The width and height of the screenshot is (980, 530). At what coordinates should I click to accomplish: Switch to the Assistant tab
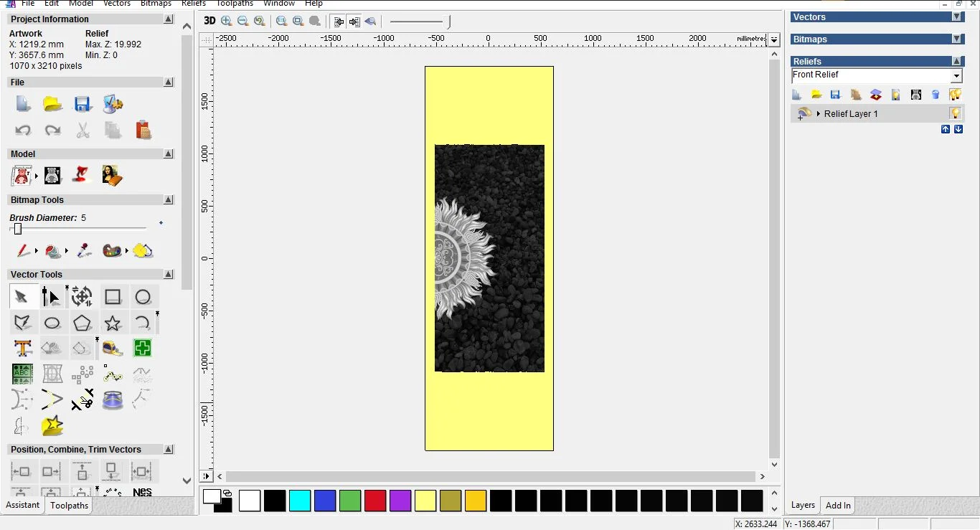tap(23, 505)
